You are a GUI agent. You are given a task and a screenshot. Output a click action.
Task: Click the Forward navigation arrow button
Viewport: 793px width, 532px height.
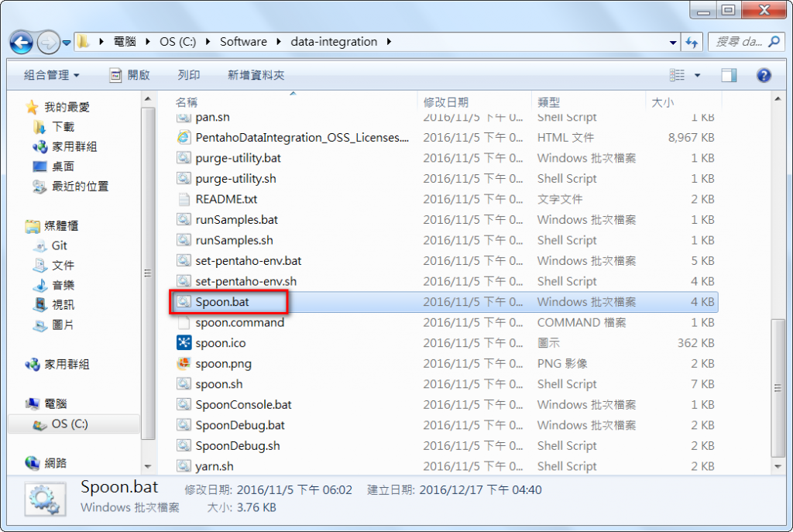[48, 43]
